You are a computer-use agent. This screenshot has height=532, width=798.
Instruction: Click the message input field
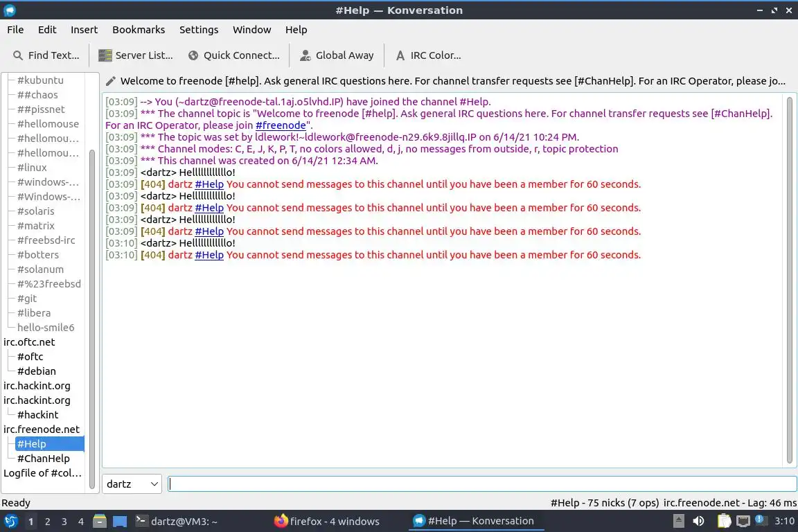click(x=482, y=484)
